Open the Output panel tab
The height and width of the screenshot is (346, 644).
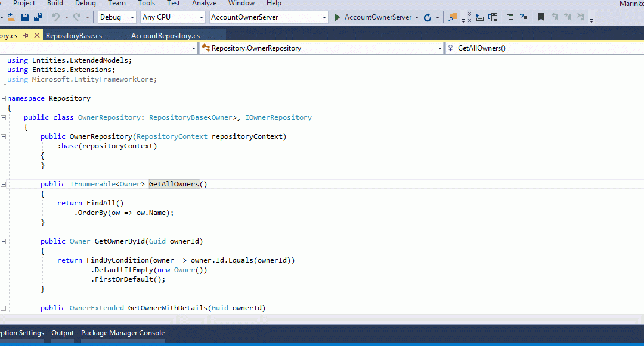click(x=63, y=333)
